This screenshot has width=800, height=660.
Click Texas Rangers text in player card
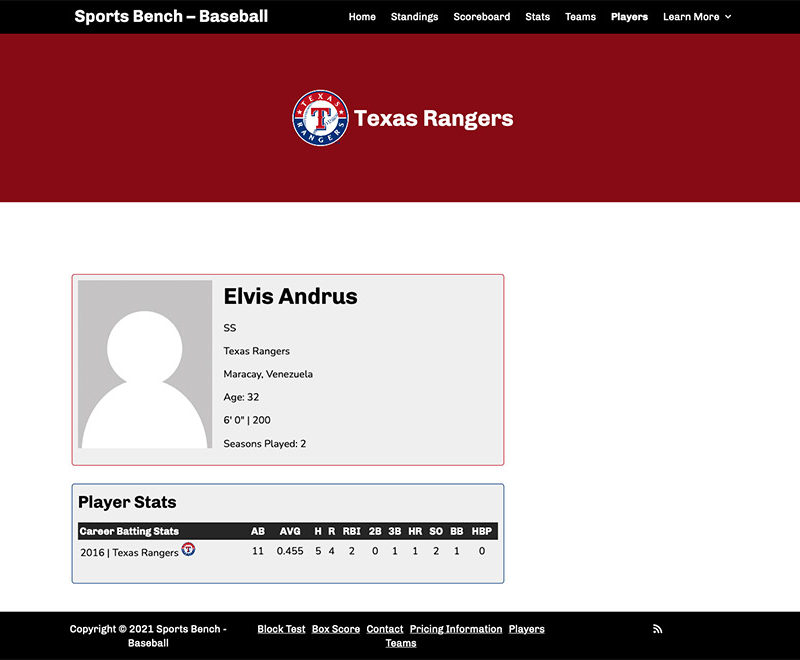(x=256, y=351)
